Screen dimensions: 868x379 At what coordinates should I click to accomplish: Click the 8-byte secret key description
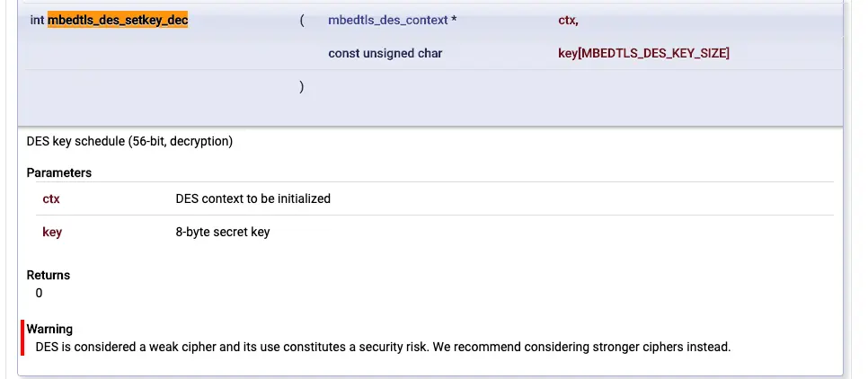click(223, 232)
